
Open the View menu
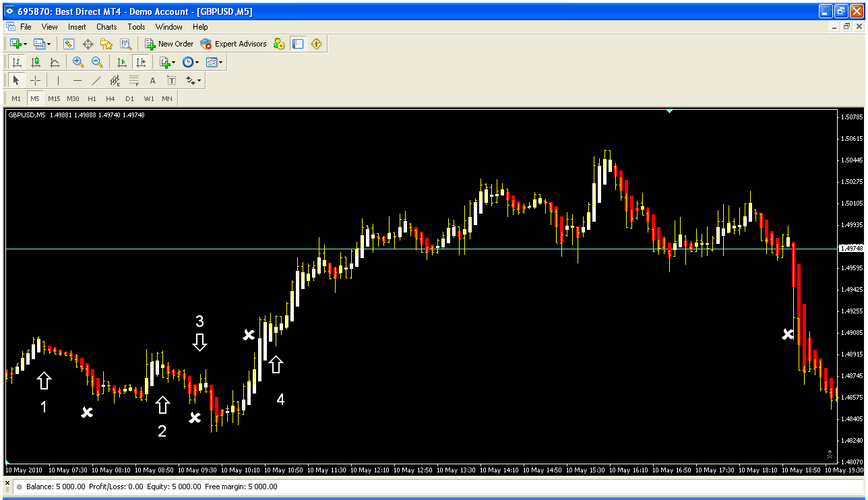coord(50,27)
